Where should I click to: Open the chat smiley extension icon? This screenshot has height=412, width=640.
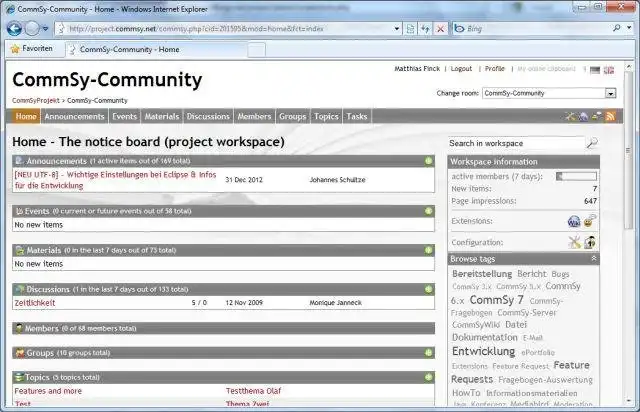[590, 220]
